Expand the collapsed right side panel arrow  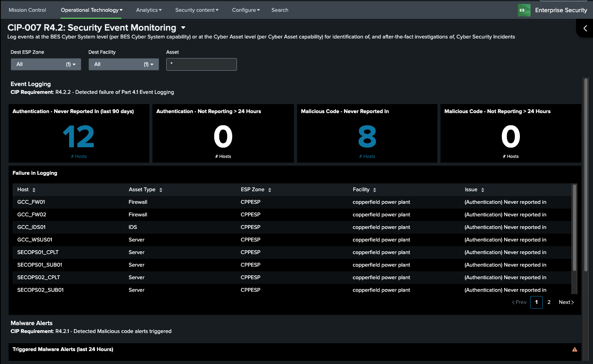point(585,28)
